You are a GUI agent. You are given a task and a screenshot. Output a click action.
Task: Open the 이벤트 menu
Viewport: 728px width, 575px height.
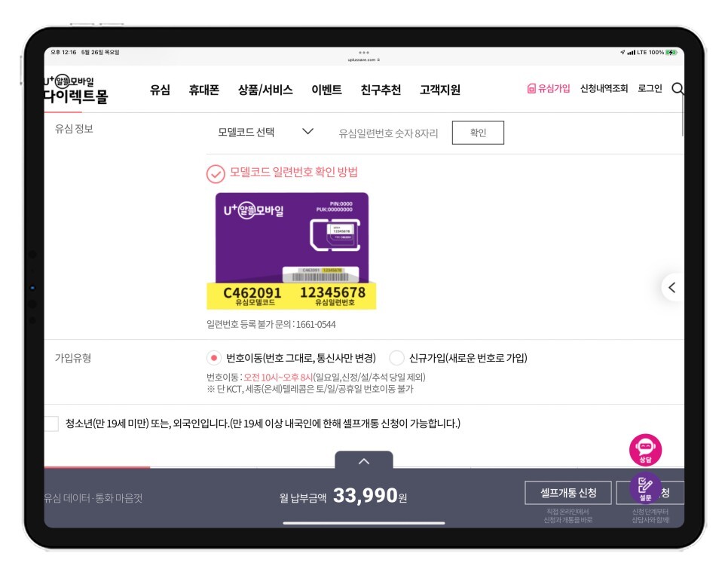tap(326, 90)
